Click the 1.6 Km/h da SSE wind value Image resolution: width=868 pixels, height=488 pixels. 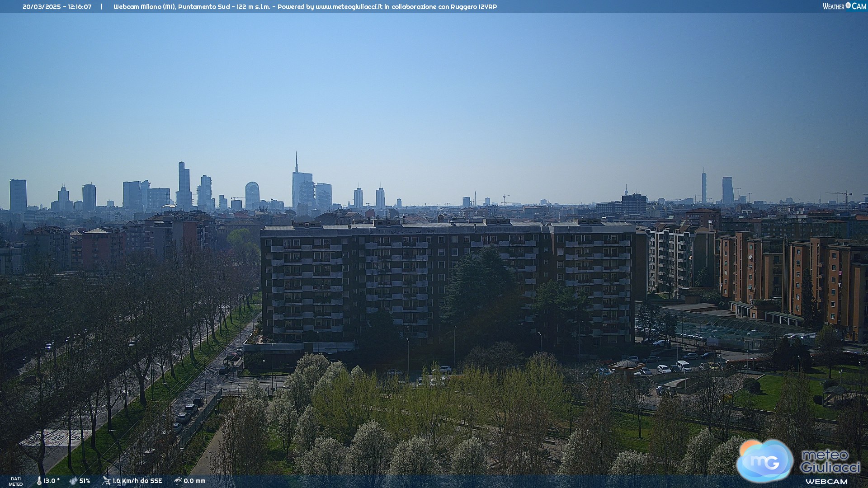[137, 481]
